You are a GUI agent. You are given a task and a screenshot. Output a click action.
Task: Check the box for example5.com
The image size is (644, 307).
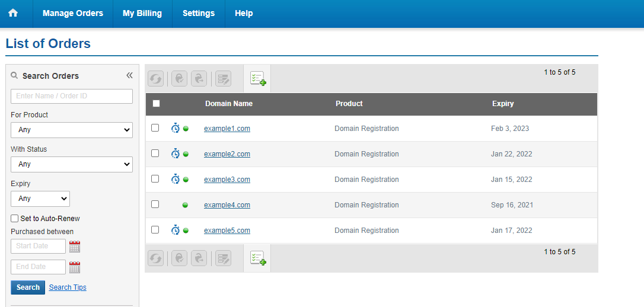pyautogui.click(x=155, y=230)
